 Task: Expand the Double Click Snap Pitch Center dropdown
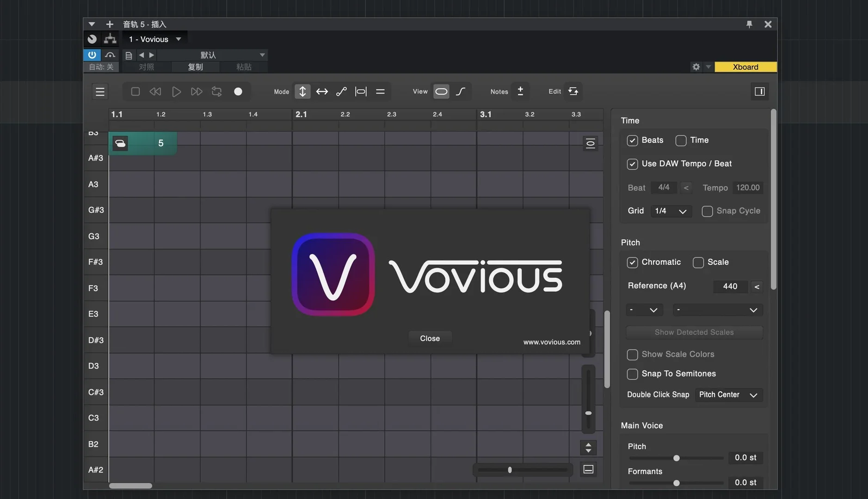(x=728, y=395)
